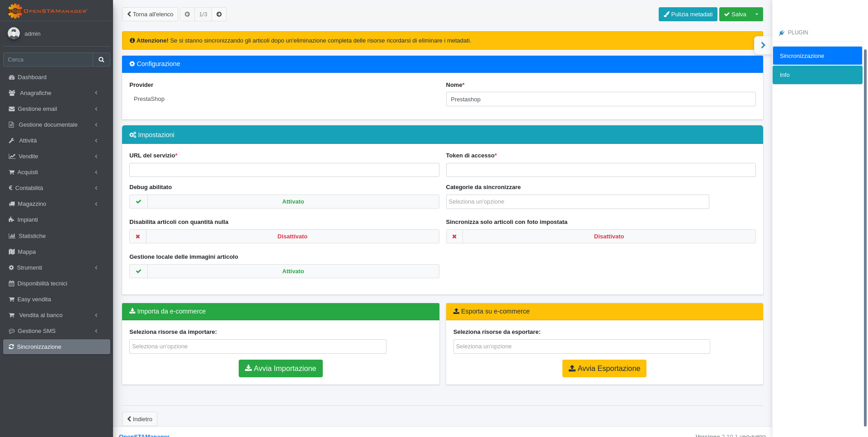Click the admin user avatar

coord(14,33)
